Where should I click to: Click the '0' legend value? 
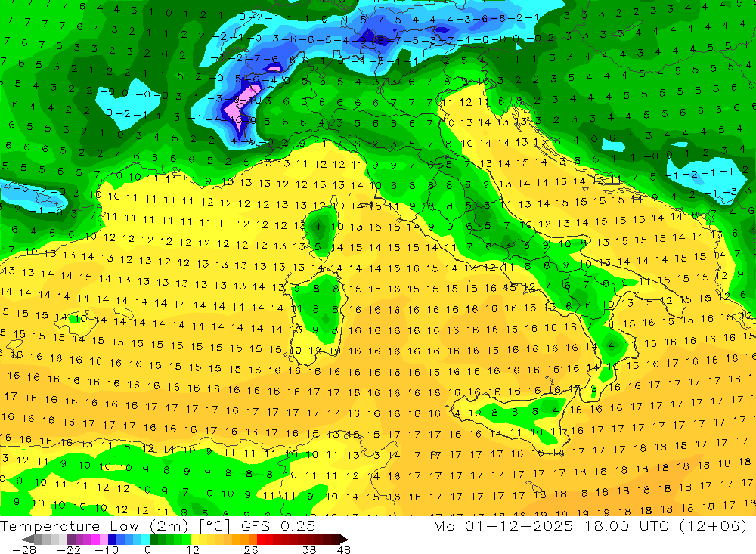click(147, 549)
